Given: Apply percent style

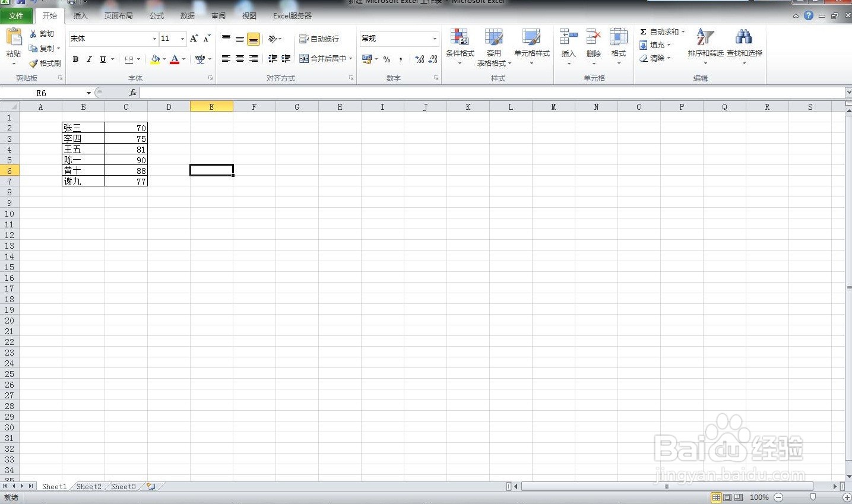Looking at the screenshot, I should pyautogui.click(x=387, y=59).
